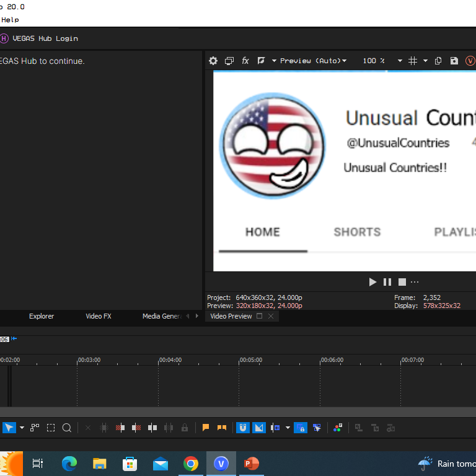
Task: Expand the Preview (Auto) quality dropdown
Action: click(x=313, y=61)
